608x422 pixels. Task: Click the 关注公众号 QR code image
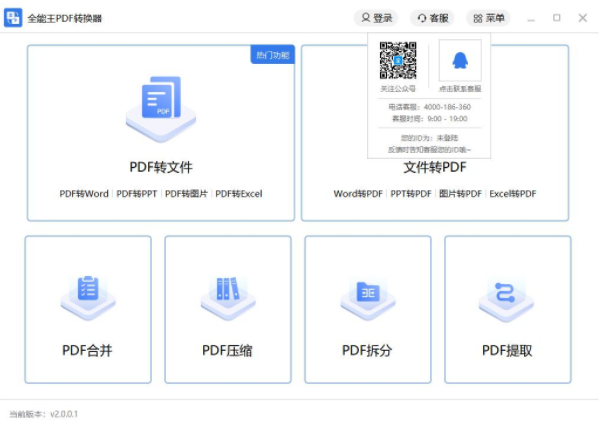pos(397,62)
